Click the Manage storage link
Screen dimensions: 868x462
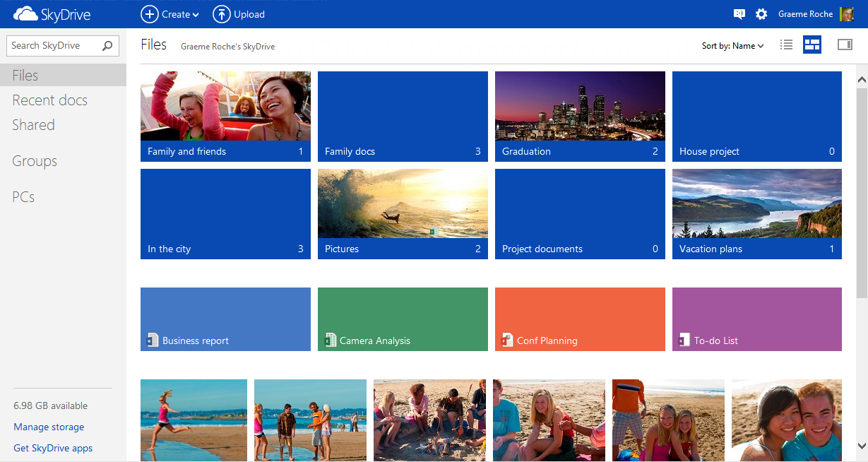[x=49, y=427]
